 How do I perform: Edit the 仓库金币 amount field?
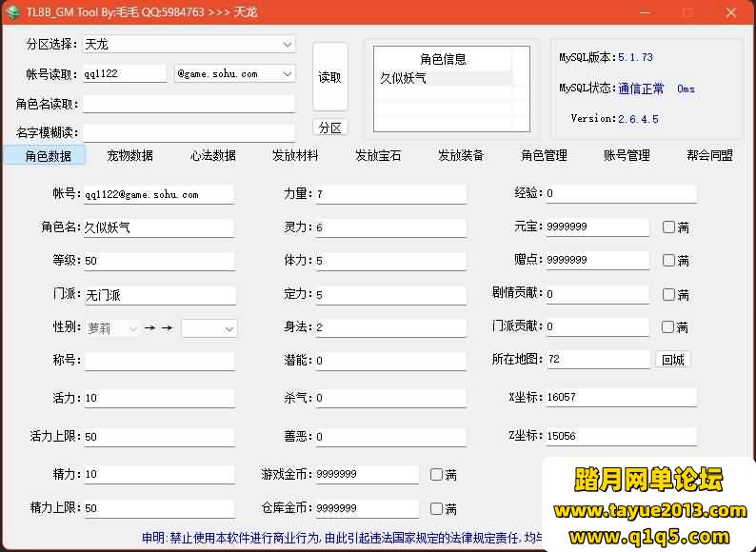click(368, 508)
